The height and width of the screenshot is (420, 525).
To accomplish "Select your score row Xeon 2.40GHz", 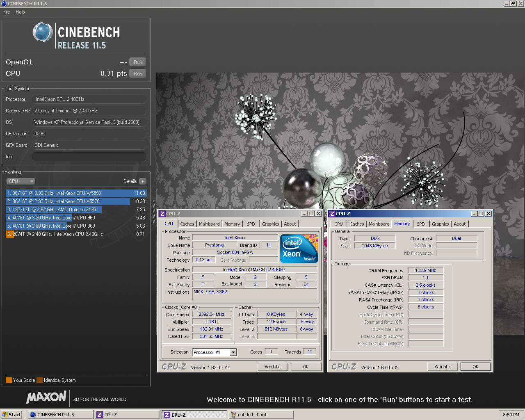I will point(76,234).
